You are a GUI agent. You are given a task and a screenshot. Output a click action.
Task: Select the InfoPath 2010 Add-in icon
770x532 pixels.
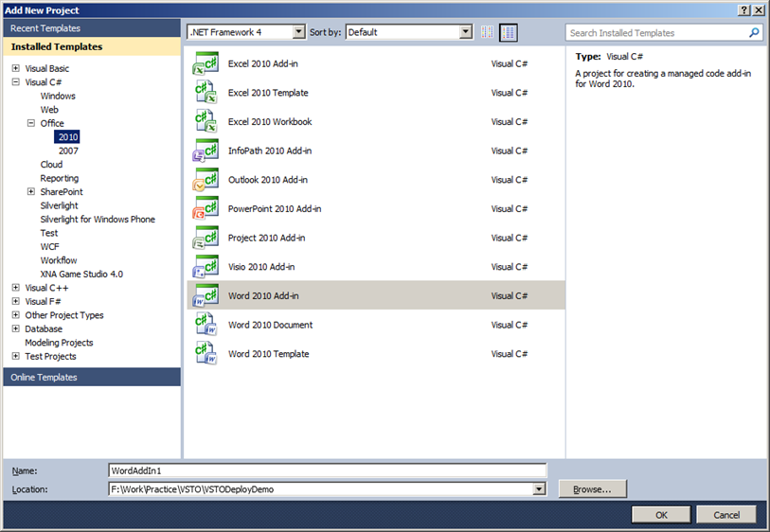tap(206, 151)
